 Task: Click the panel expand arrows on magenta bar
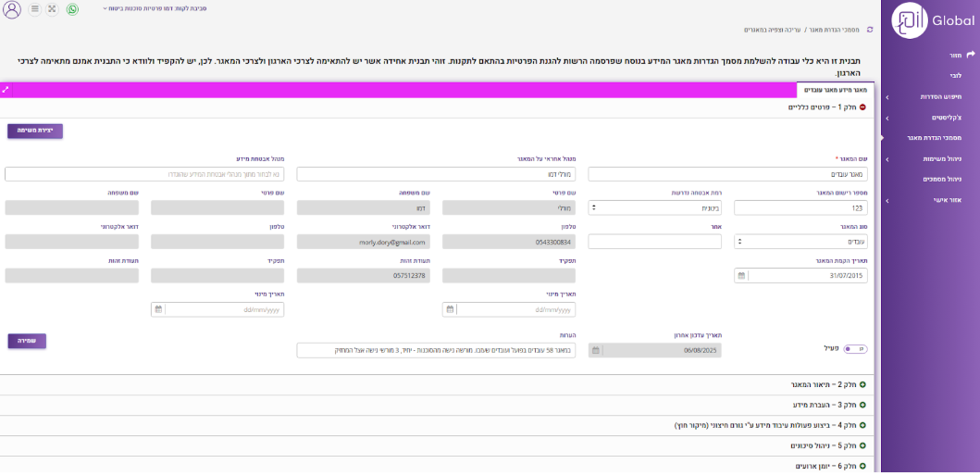6,90
